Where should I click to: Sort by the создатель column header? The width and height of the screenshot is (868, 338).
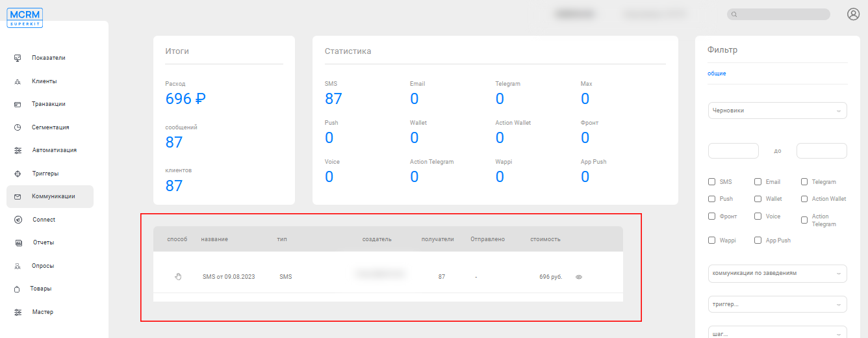point(377,239)
